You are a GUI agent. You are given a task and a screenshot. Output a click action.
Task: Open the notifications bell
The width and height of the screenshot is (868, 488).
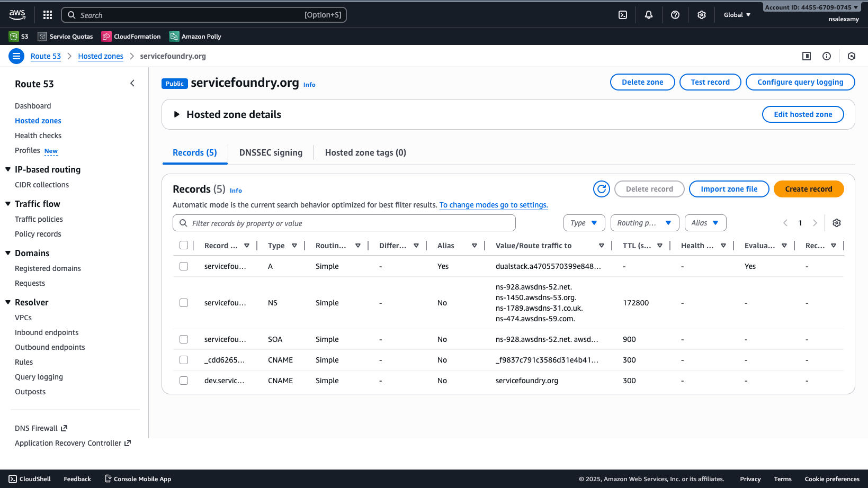[648, 15]
